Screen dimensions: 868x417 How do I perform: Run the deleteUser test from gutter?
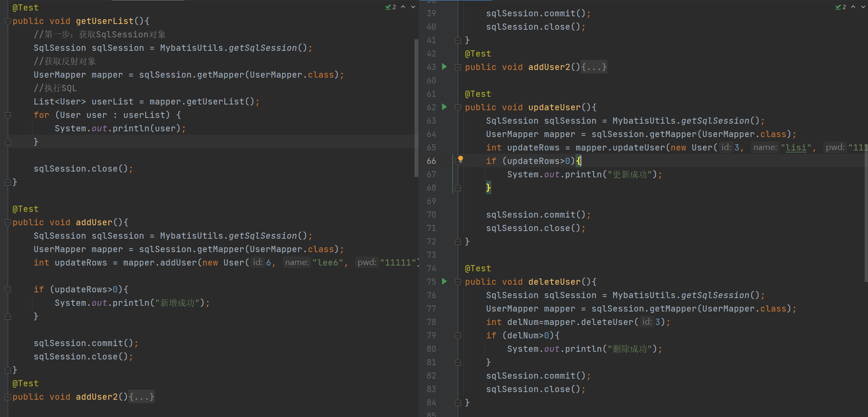pyautogui.click(x=444, y=281)
